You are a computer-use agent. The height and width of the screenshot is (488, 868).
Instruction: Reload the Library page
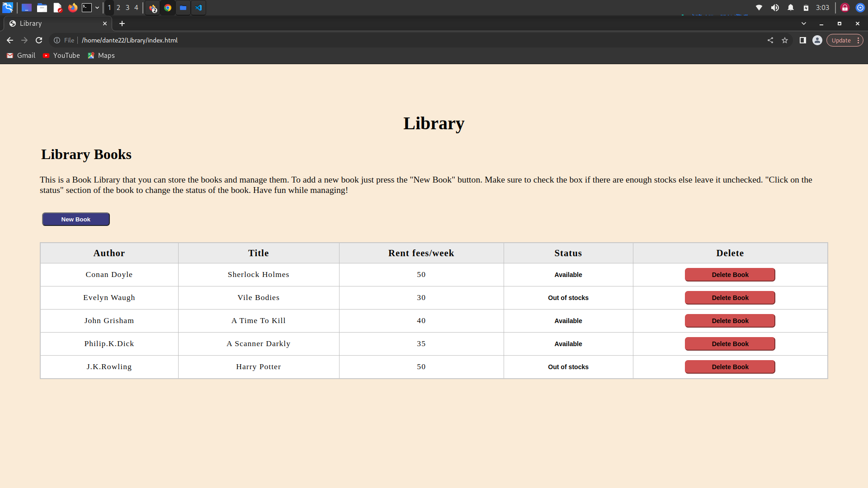pyautogui.click(x=39, y=40)
